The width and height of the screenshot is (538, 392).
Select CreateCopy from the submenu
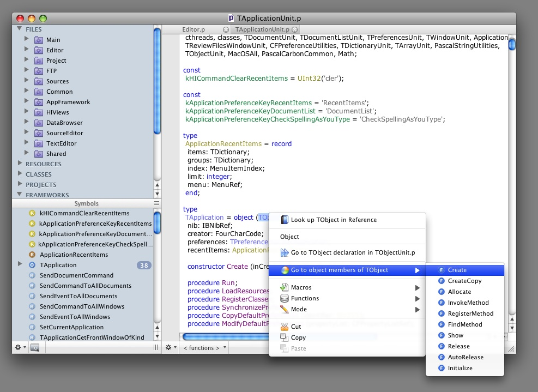click(x=464, y=281)
